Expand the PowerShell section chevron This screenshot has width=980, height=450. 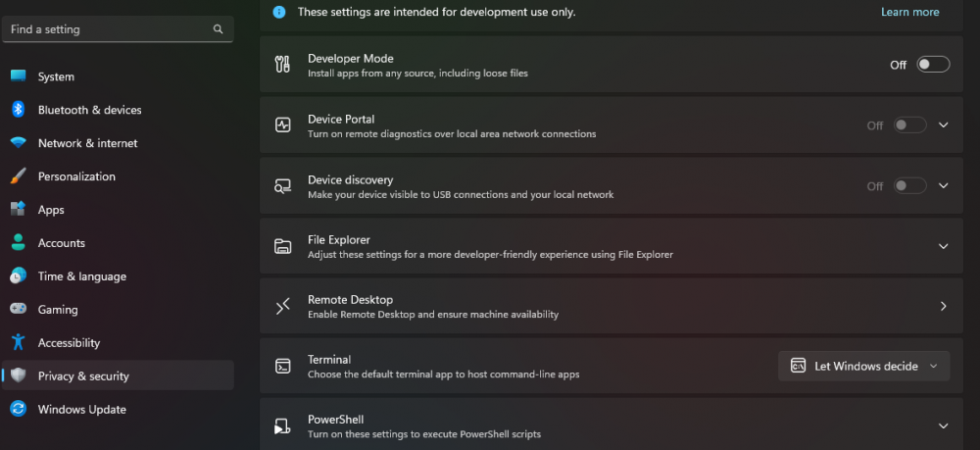coord(943,426)
